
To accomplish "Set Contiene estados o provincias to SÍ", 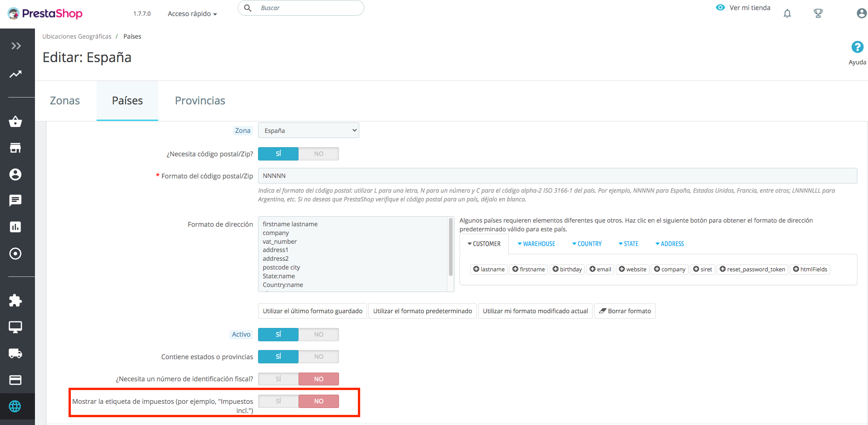I will (x=278, y=356).
